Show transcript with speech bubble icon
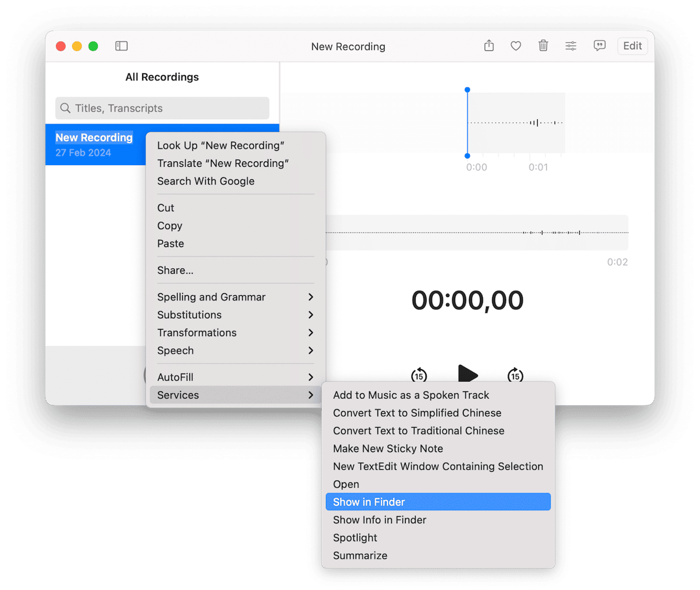 [x=599, y=46]
